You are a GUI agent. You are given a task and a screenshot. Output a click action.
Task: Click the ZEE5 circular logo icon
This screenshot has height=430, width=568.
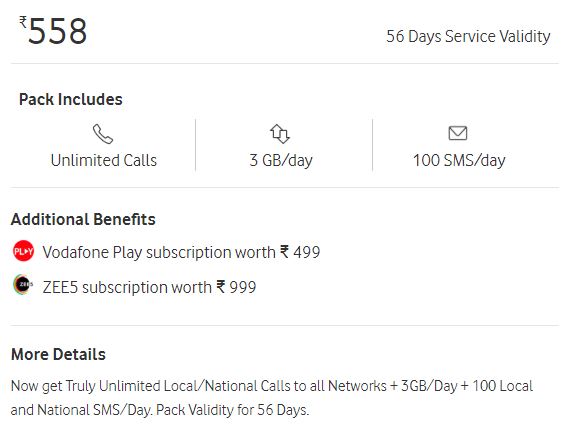(x=23, y=284)
